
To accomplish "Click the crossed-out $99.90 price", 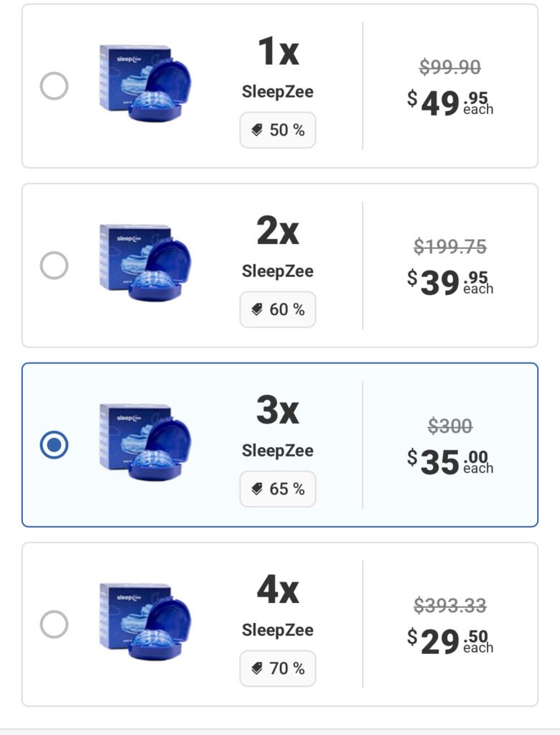I will tap(450, 67).
